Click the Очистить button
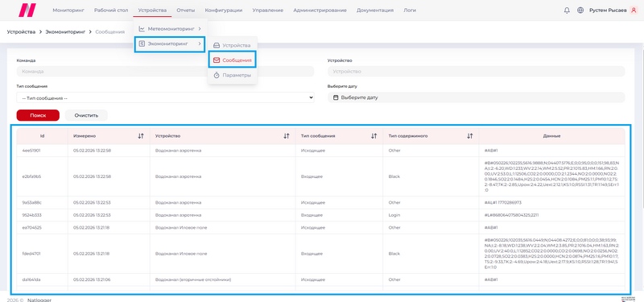Image resolution: width=644 pixels, height=302 pixels. tap(86, 115)
